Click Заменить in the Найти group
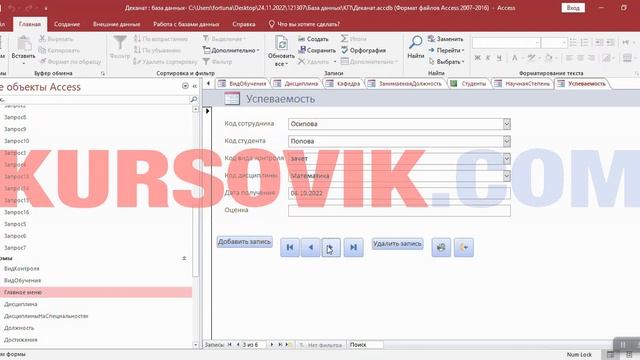640x360 pixels. coord(445,39)
